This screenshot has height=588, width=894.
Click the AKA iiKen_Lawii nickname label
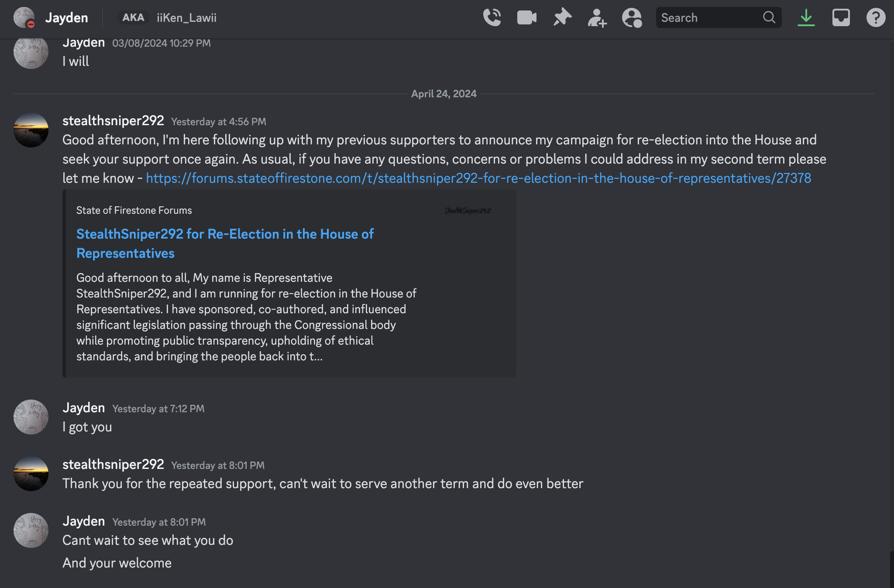[167, 18]
